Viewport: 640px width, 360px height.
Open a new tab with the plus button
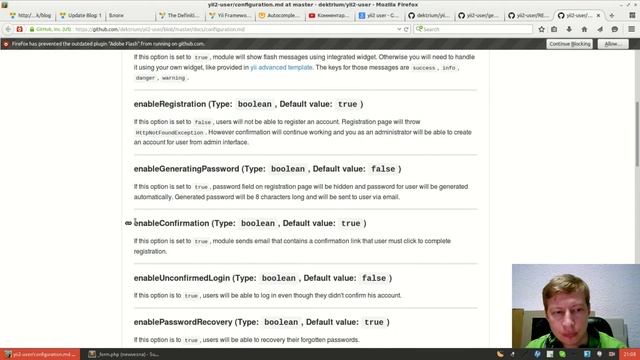(x=611, y=16)
